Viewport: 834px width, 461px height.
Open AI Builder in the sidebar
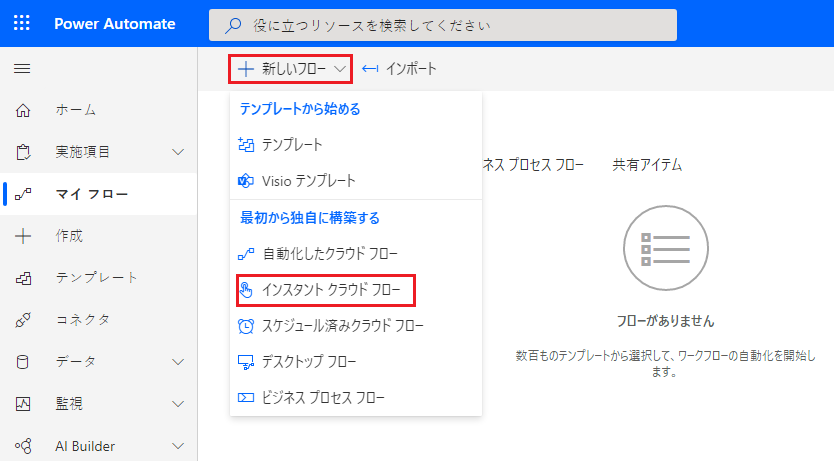click(x=99, y=446)
